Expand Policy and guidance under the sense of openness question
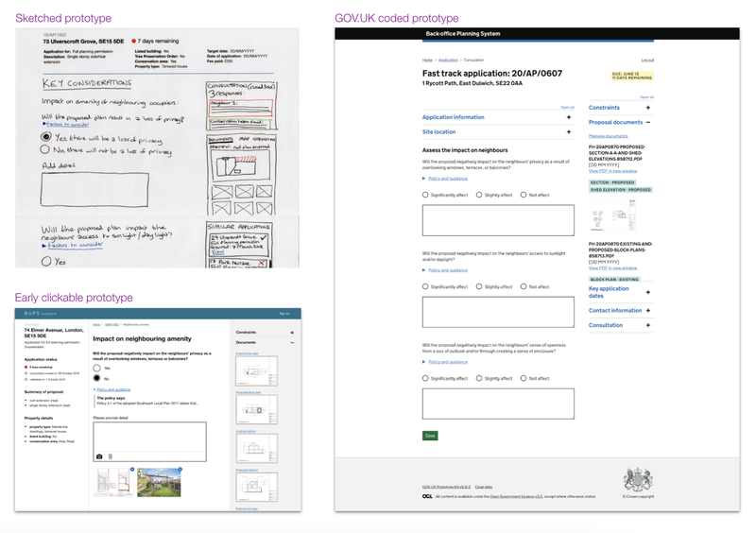Screen dimensions: 756x533 pyautogui.click(x=448, y=362)
